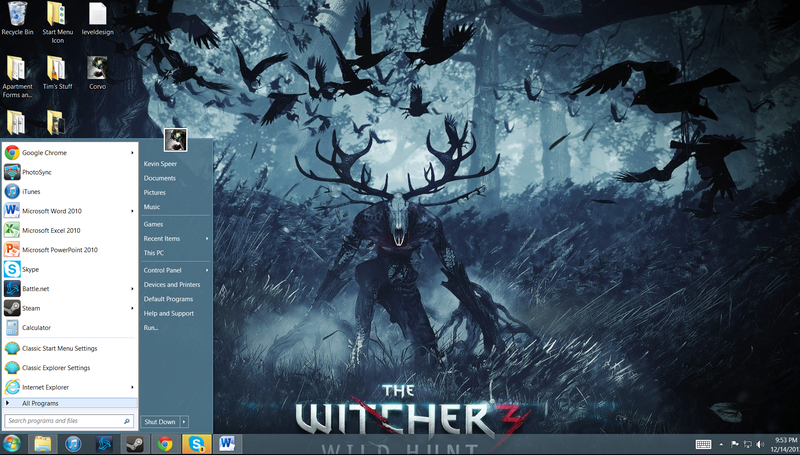Expand Battle.net submenu arrow
The width and height of the screenshot is (800, 455).
coord(132,289)
